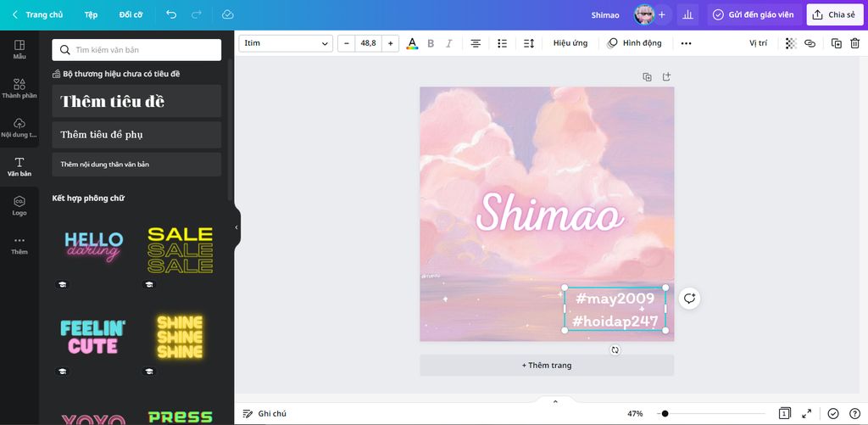Click the undo arrow icon
The width and height of the screenshot is (868, 425).
click(171, 14)
